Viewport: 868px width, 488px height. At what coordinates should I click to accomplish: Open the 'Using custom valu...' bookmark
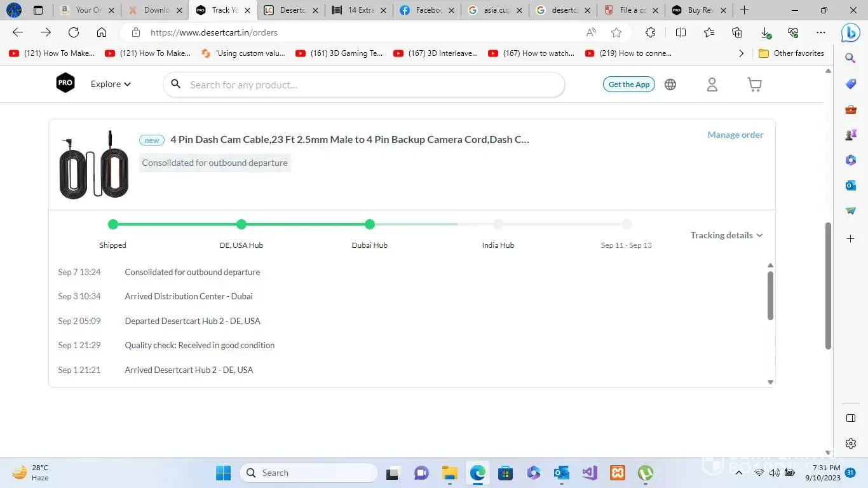pos(243,53)
